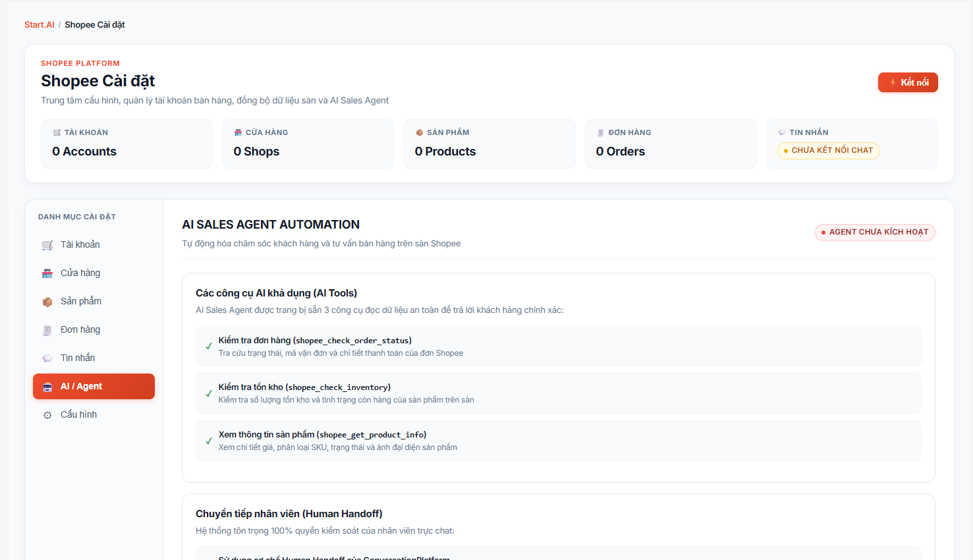Open Cấu hình in the sidebar

tap(94, 414)
